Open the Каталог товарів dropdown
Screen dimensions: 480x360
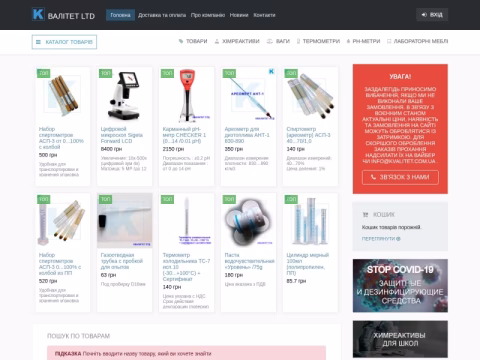tap(64, 42)
